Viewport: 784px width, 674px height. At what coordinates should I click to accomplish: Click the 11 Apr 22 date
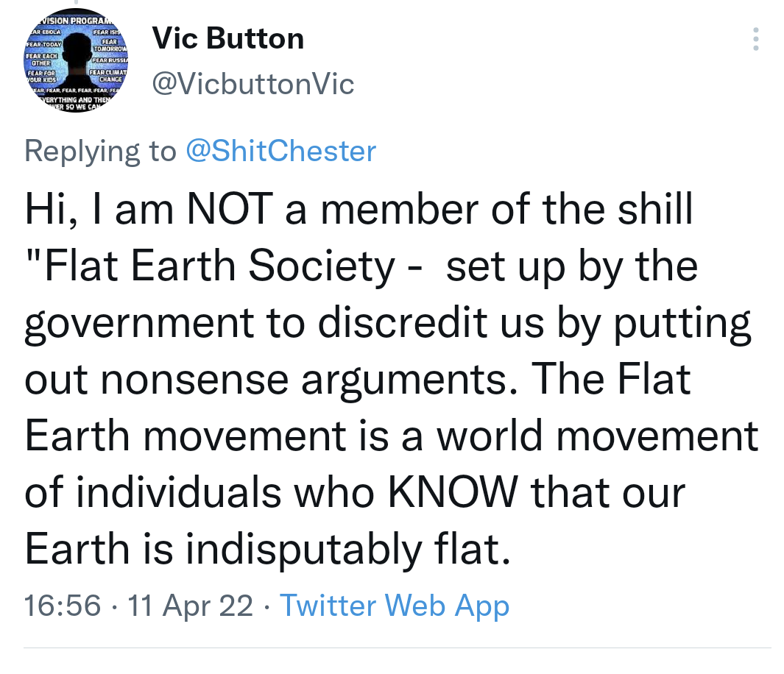coord(190,606)
